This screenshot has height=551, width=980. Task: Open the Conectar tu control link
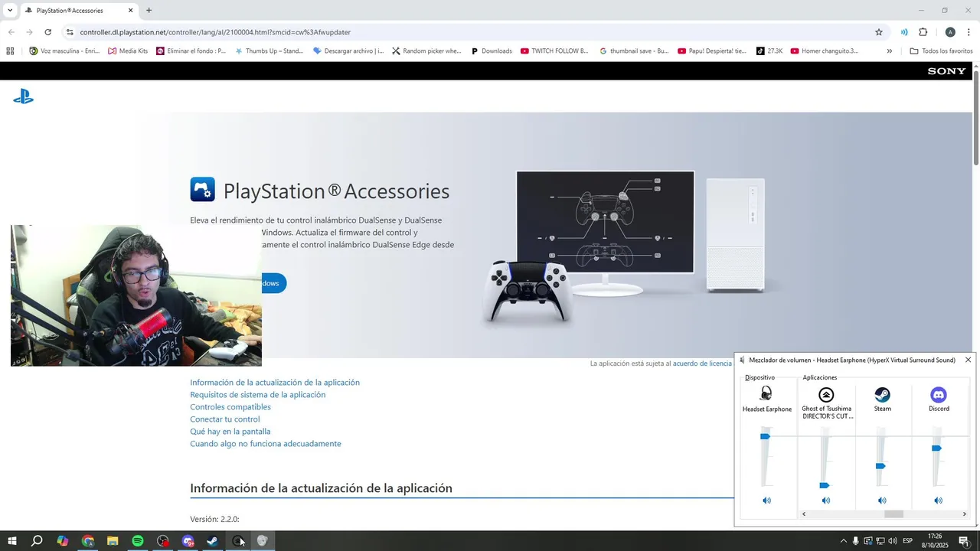(225, 419)
